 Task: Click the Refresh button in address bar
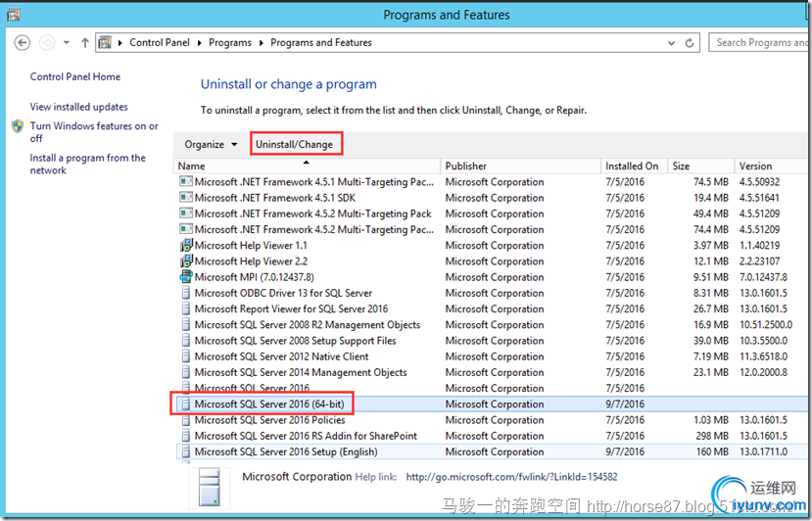pyautogui.click(x=690, y=43)
